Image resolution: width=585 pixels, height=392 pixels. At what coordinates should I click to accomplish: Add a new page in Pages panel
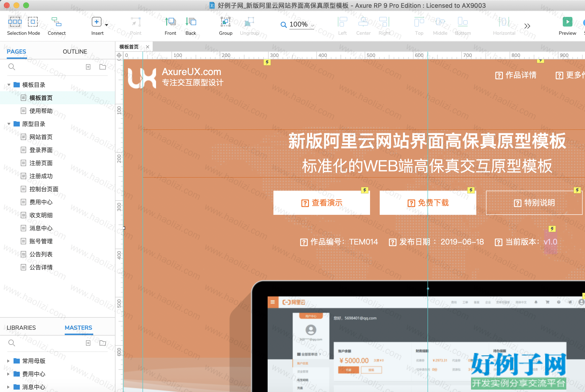click(x=88, y=67)
